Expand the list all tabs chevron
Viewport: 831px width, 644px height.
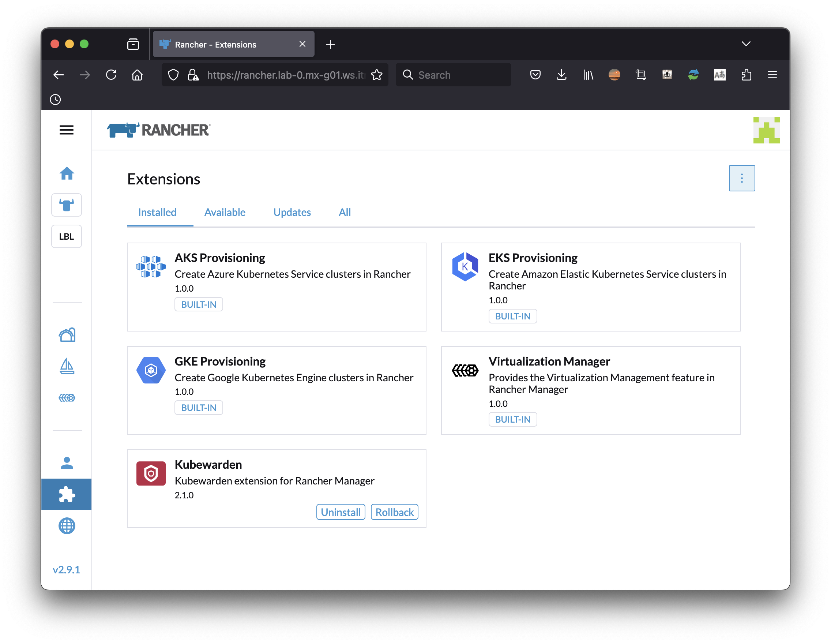pos(746,44)
